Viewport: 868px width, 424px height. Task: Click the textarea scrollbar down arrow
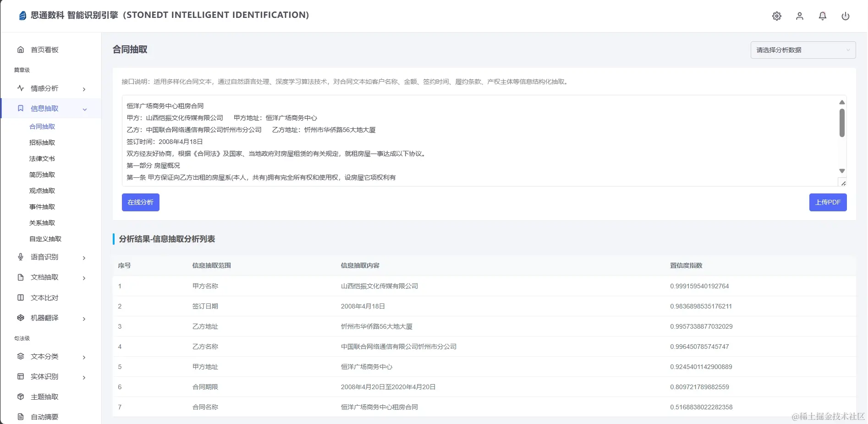coord(842,171)
